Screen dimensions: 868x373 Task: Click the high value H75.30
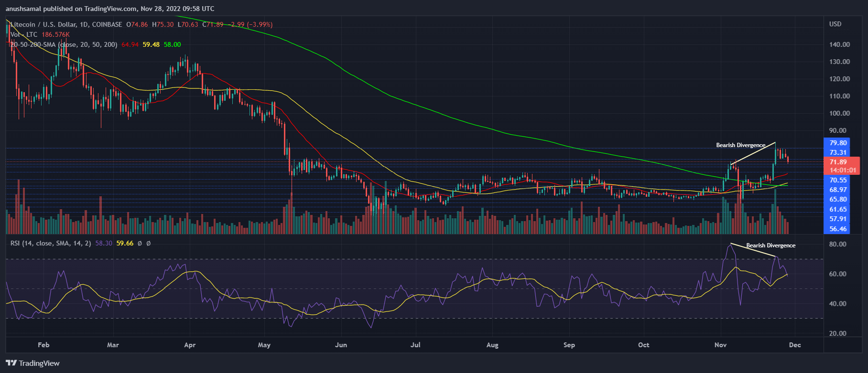click(x=163, y=24)
